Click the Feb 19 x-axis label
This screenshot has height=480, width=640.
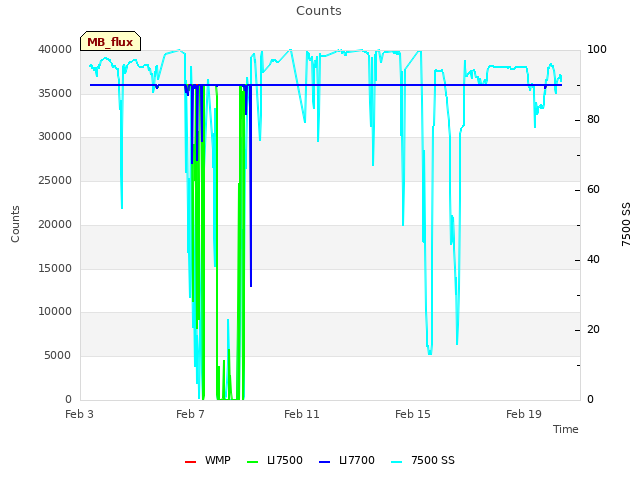click(x=524, y=414)
